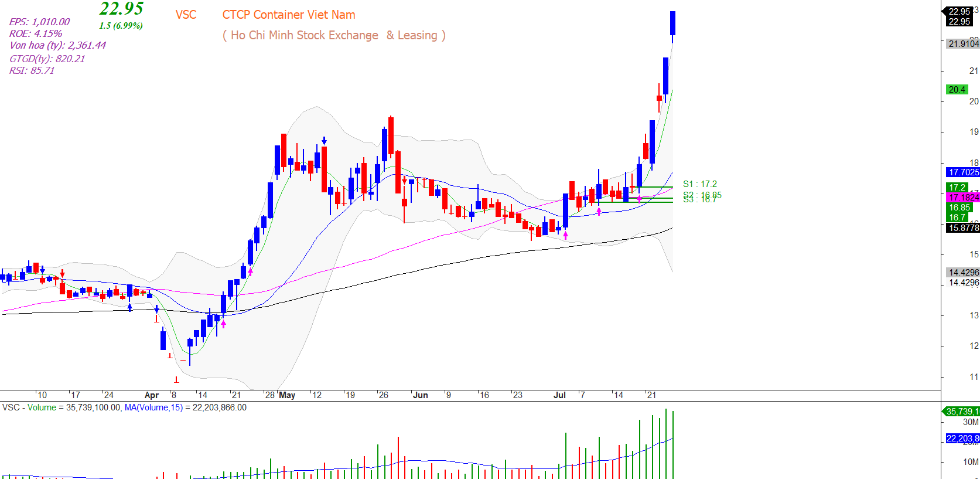
Task: Click the CTCP Container Viet Nam title
Action: tap(288, 15)
